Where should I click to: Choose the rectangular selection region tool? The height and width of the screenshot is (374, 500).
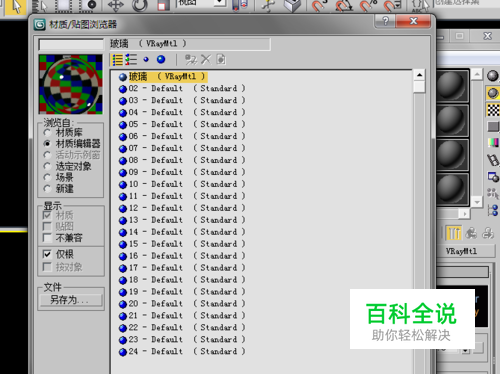coord(64,5)
